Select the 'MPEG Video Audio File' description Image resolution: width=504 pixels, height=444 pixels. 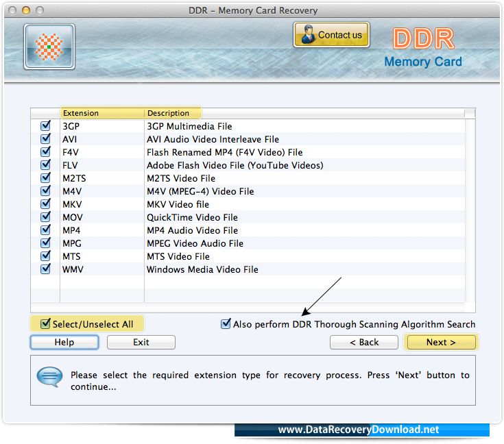point(195,243)
